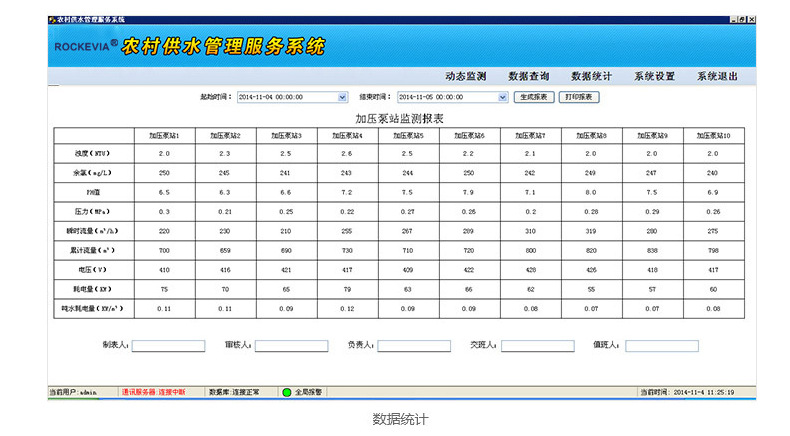Click the 耗电量(KW) row header
Image resolution: width=790 pixels, height=436 pixels.
coord(94,289)
